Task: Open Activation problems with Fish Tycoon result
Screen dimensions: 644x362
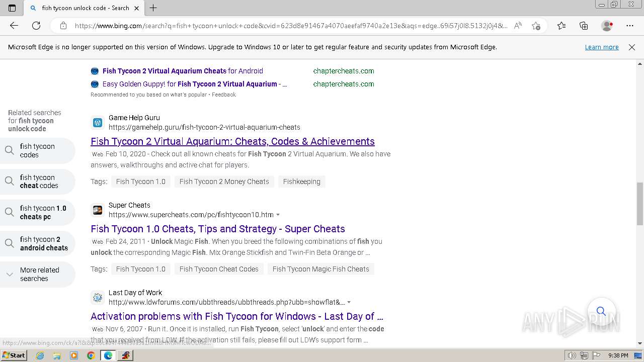Action: (237, 316)
